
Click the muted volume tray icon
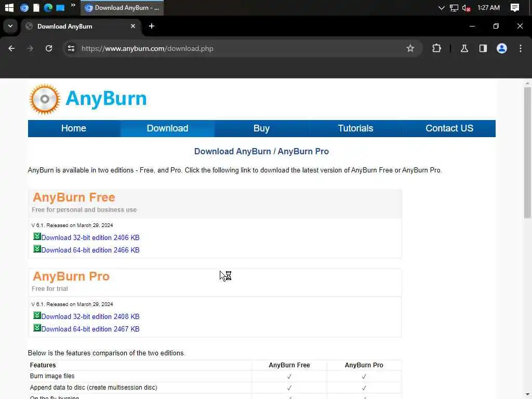pyautogui.click(x=466, y=8)
